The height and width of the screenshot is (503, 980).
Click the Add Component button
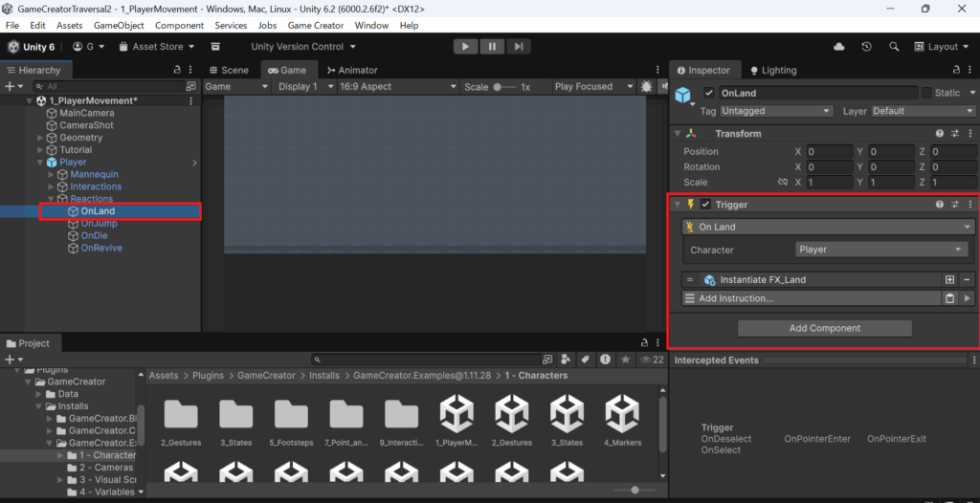(824, 328)
